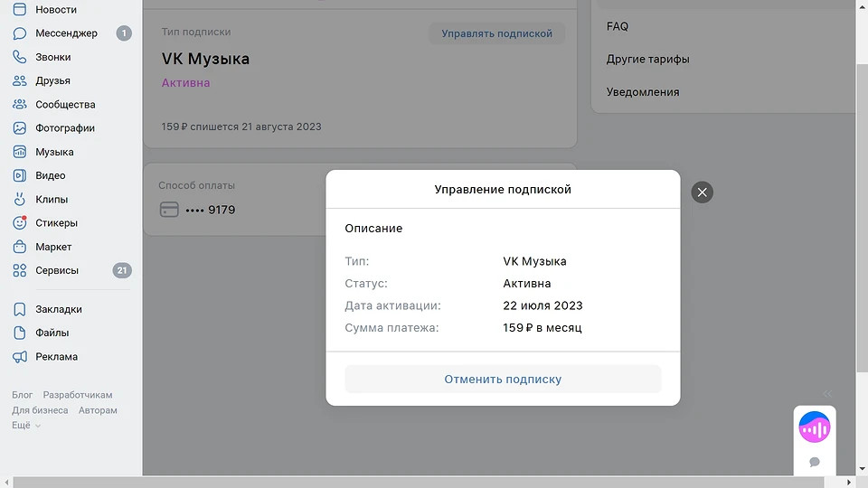Screen dimensions: 868x488
Task: Open Stickers via the smiley icon
Action: (x=20, y=223)
